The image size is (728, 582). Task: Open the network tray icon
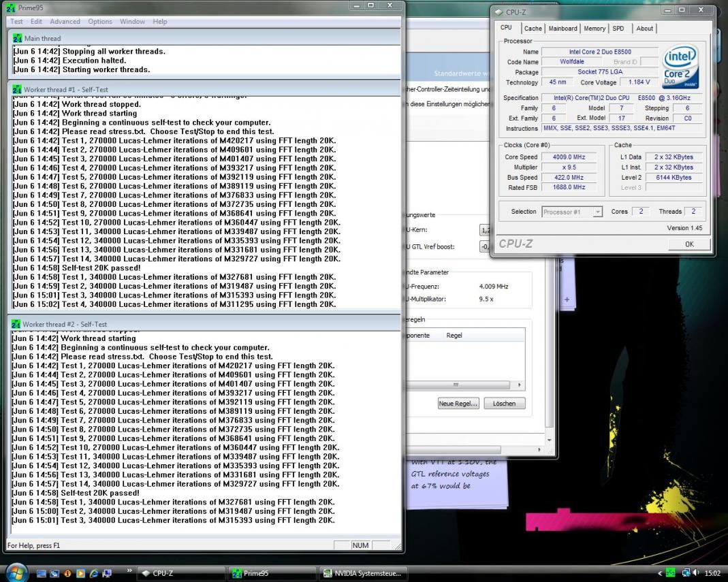click(686, 574)
